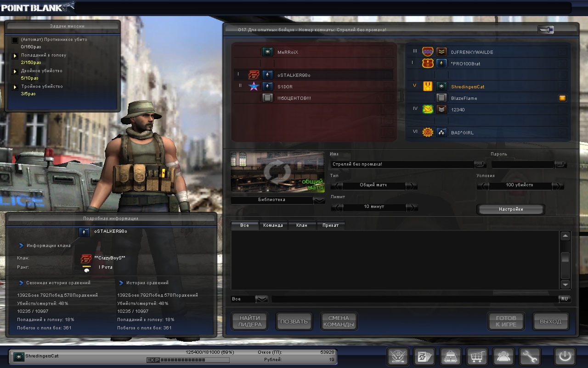Image resolution: width=588 pixels, height=368 pixels.
Task: Switch to the Приват chat tab
Action: 330,225
